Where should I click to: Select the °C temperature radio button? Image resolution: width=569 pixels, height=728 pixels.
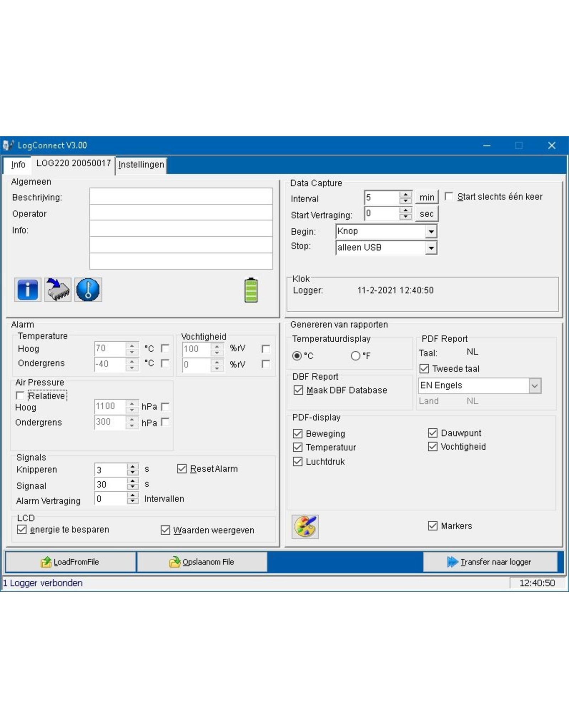coord(297,355)
